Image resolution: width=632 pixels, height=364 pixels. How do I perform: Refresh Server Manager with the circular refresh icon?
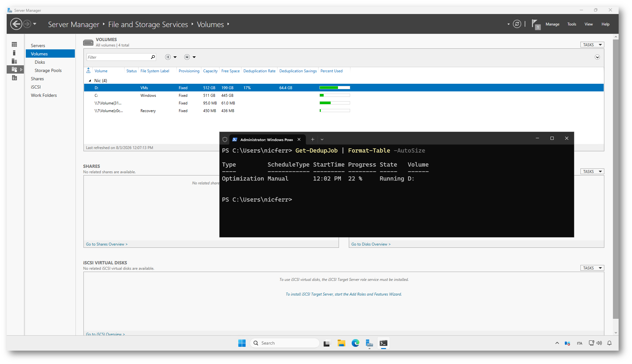pos(517,24)
